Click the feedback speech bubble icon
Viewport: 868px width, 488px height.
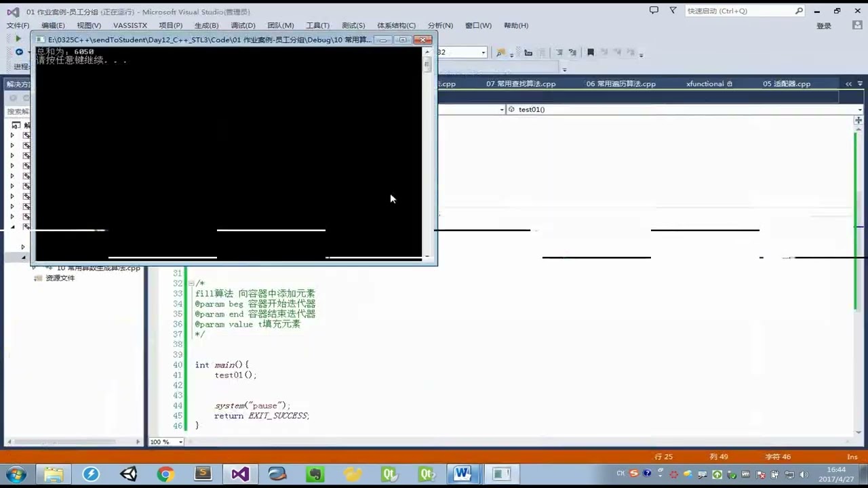(x=654, y=10)
